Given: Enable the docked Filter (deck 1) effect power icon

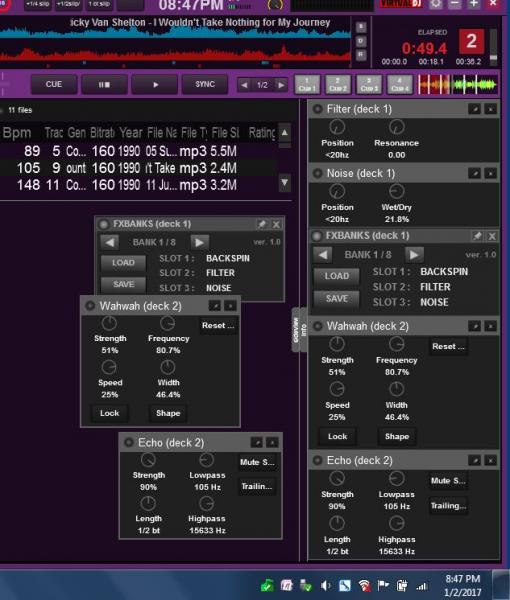Looking at the screenshot, I should pos(318,109).
